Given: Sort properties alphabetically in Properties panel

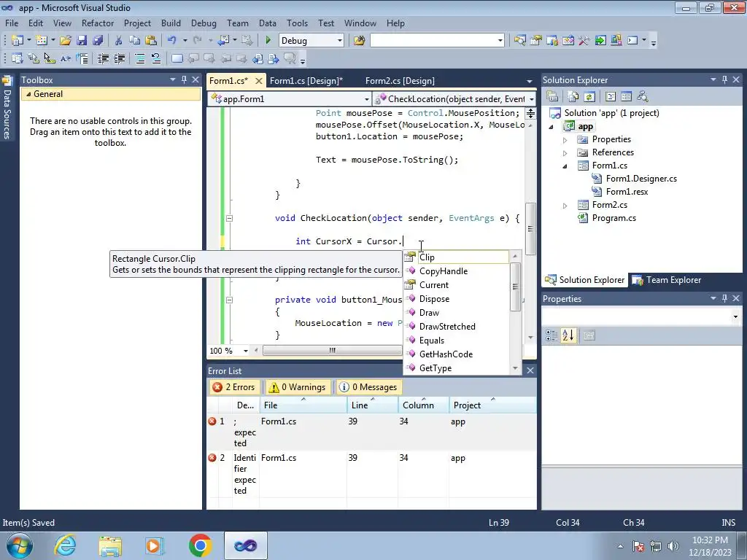Looking at the screenshot, I should [x=568, y=335].
